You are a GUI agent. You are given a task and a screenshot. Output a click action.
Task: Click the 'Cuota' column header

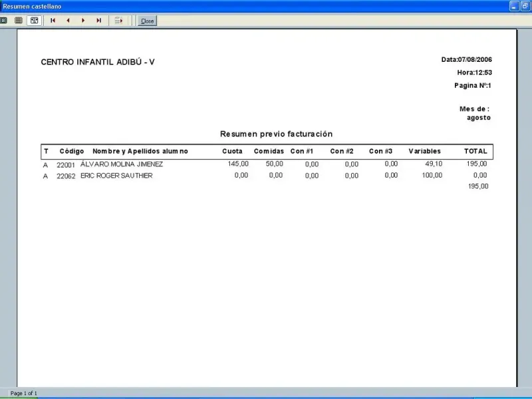232,152
